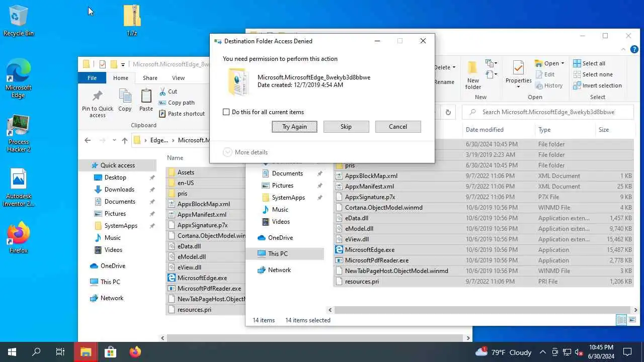The height and width of the screenshot is (362, 644).
Task: Click Edge... breadcrumb in address bar
Action: point(159,140)
